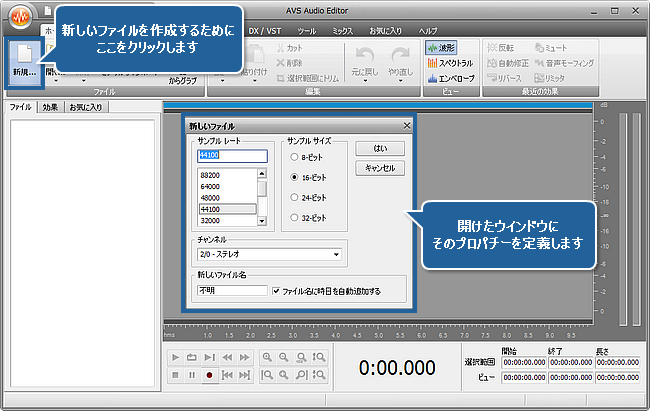Apply the リミッタ limiter effect

(x=549, y=78)
